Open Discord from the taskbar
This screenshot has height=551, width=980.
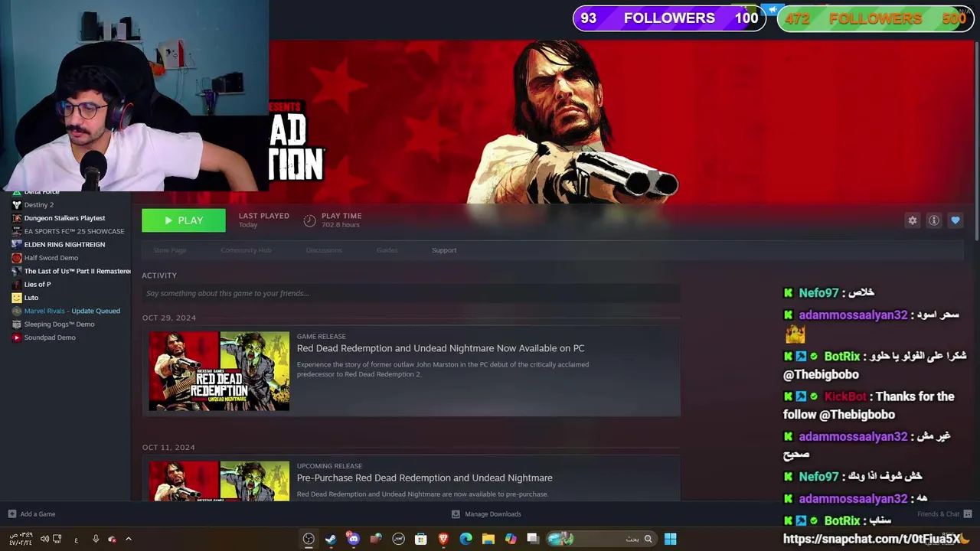point(353,539)
